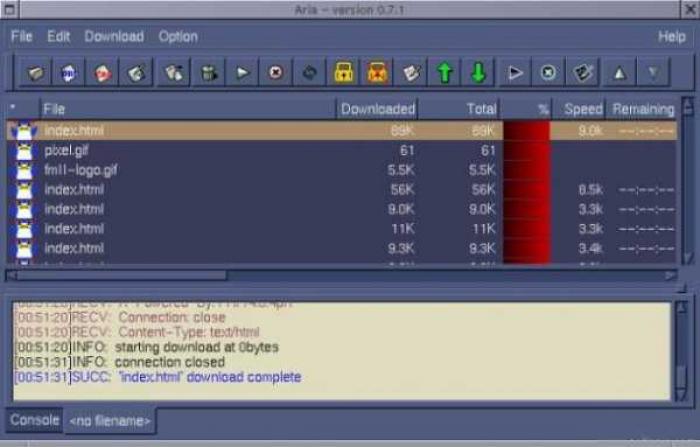The height and width of the screenshot is (447, 700).
Task: Switch to the <no filename> tab
Action: pos(110,422)
